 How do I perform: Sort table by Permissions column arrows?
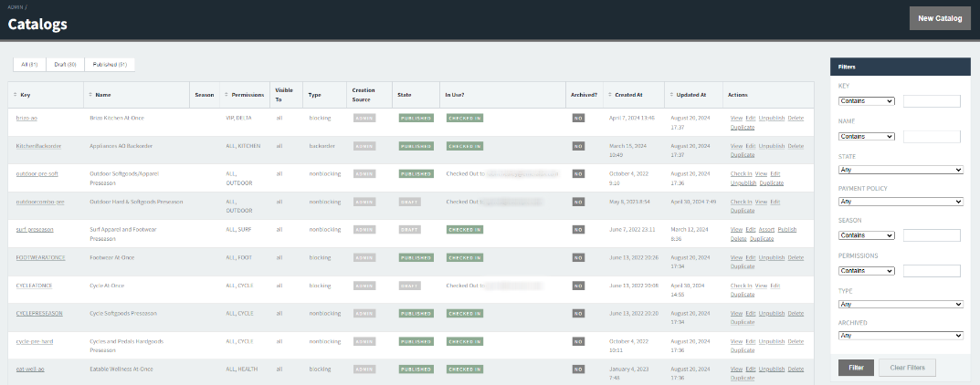point(227,95)
